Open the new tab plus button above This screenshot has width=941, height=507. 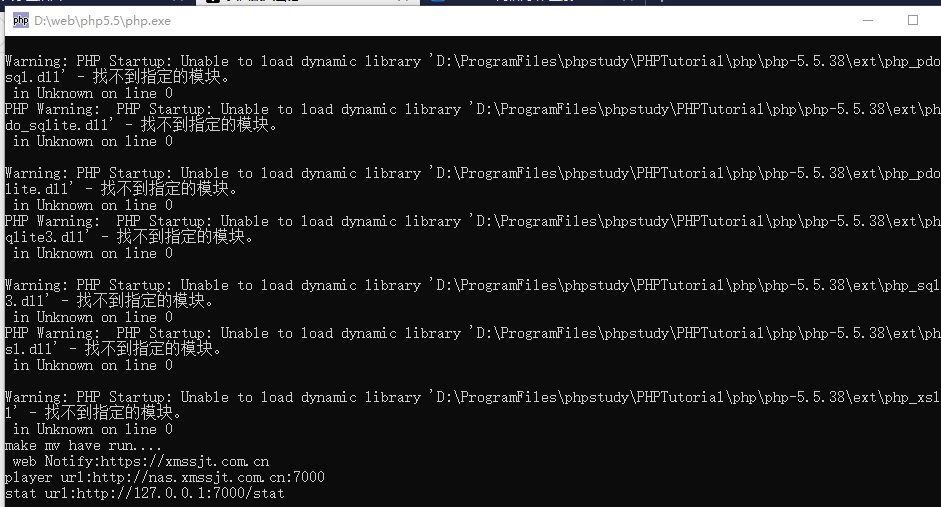662,1
